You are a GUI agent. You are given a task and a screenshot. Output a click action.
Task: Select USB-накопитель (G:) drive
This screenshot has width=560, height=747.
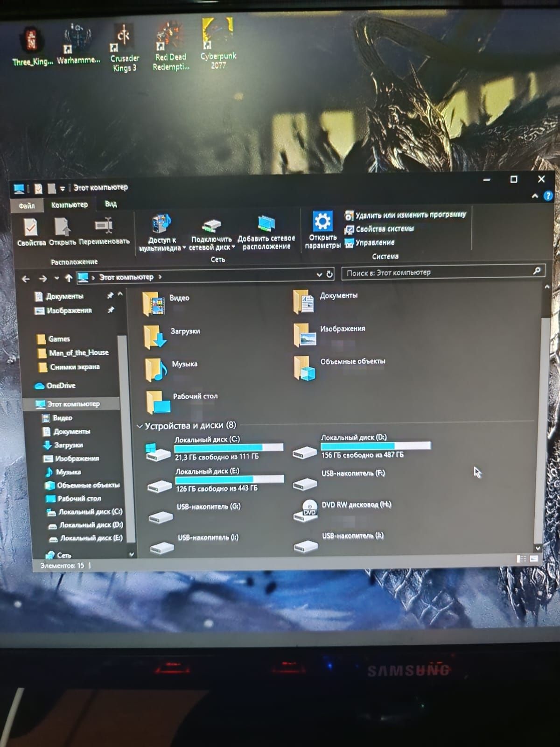pyautogui.click(x=194, y=512)
